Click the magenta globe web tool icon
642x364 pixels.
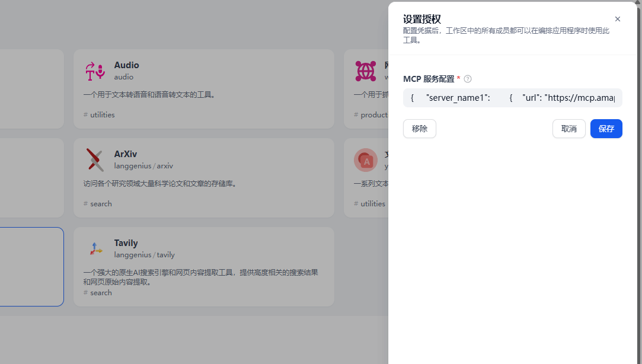365,71
